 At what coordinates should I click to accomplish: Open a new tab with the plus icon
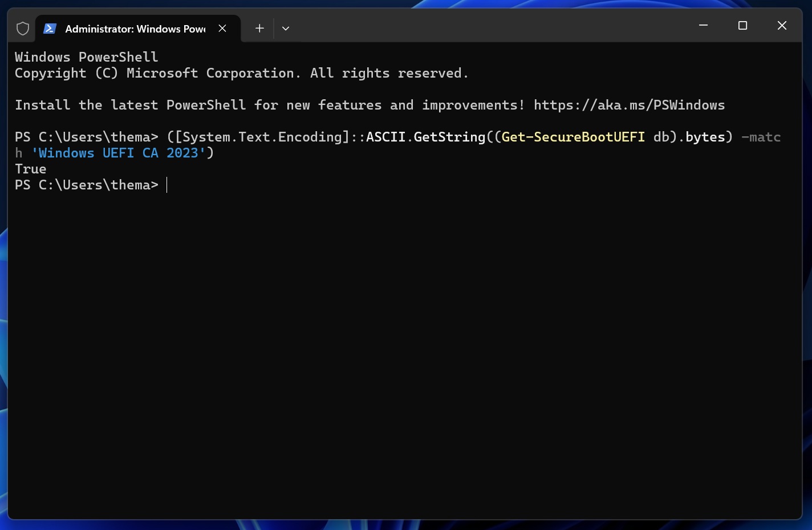[x=259, y=28]
